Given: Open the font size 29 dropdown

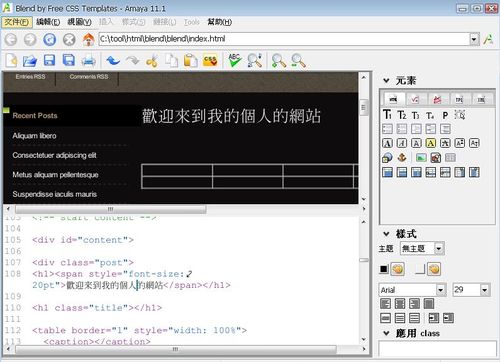Looking at the screenshot, I should pos(485,290).
